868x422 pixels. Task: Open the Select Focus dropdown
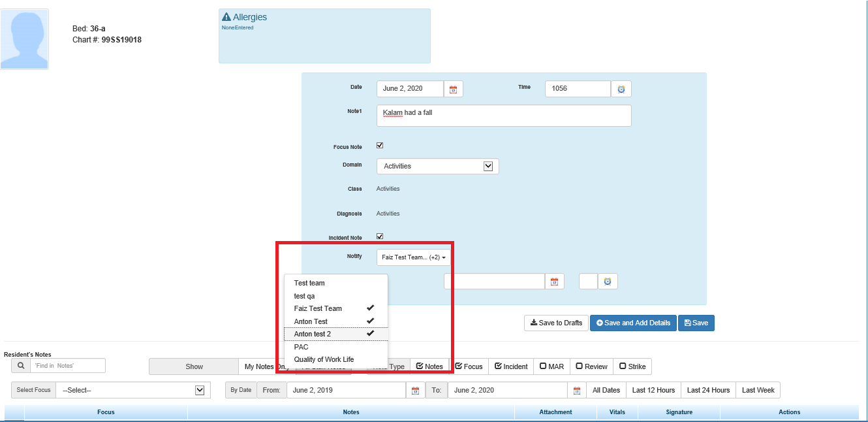tap(133, 390)
